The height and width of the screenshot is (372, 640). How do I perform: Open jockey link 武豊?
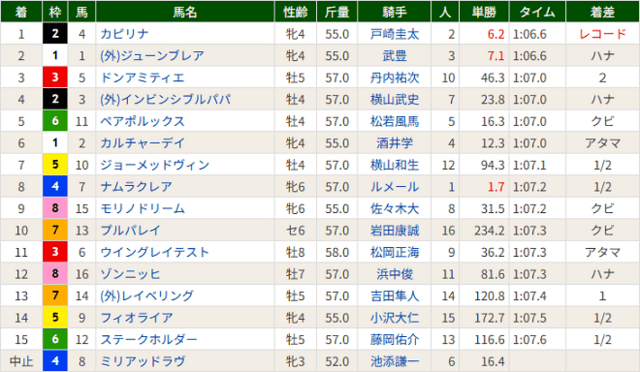[x=394, y=56]
